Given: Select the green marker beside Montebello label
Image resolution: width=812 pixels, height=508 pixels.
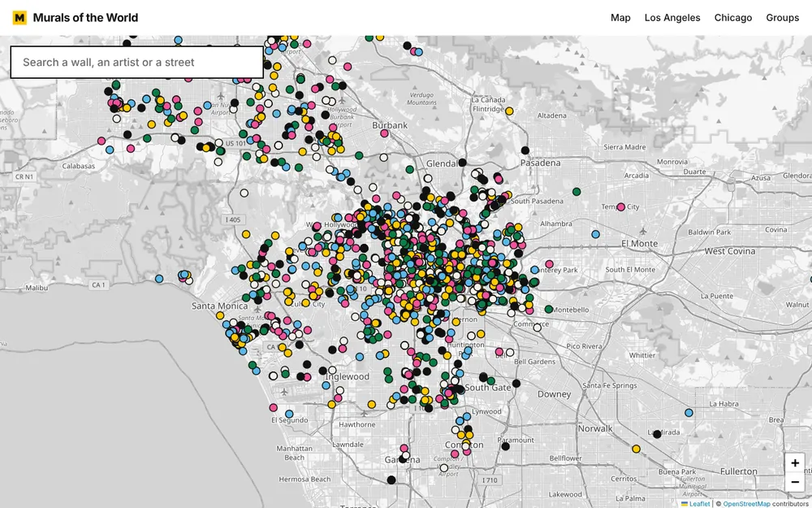Looking at the screenshot, I should 549,310.
